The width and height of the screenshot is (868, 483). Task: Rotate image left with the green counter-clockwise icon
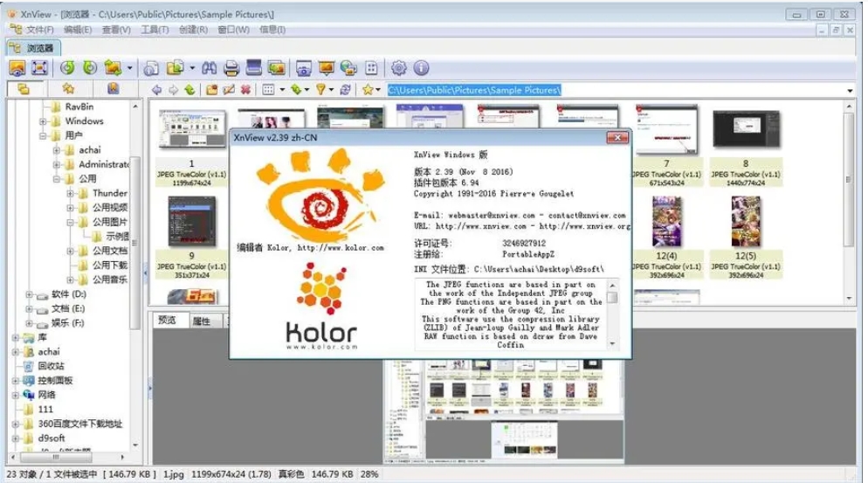[67, 68]
